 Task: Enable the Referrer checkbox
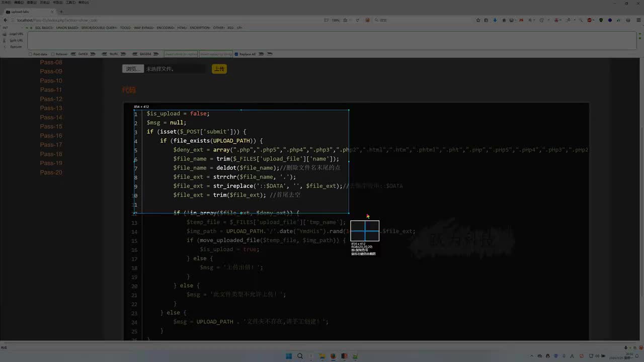pyautogui.click(x=52, y=54)
